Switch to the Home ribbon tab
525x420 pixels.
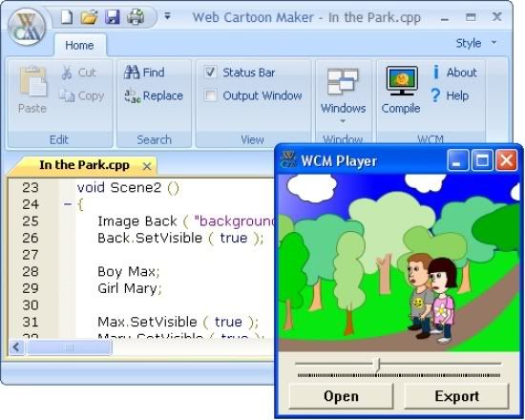pyautogui.click(x=79, y=45)
